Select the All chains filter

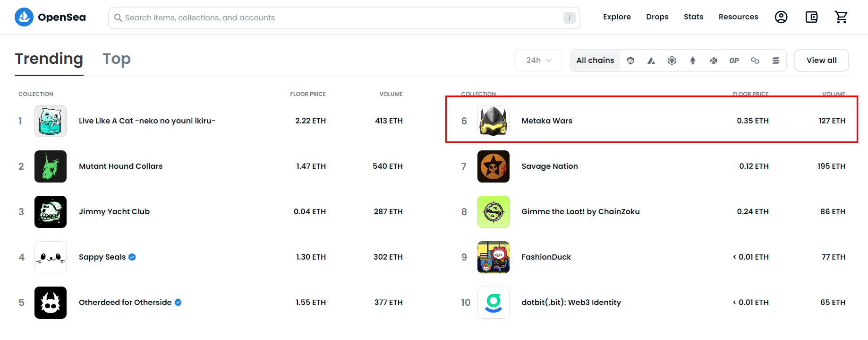pos(595,61)
